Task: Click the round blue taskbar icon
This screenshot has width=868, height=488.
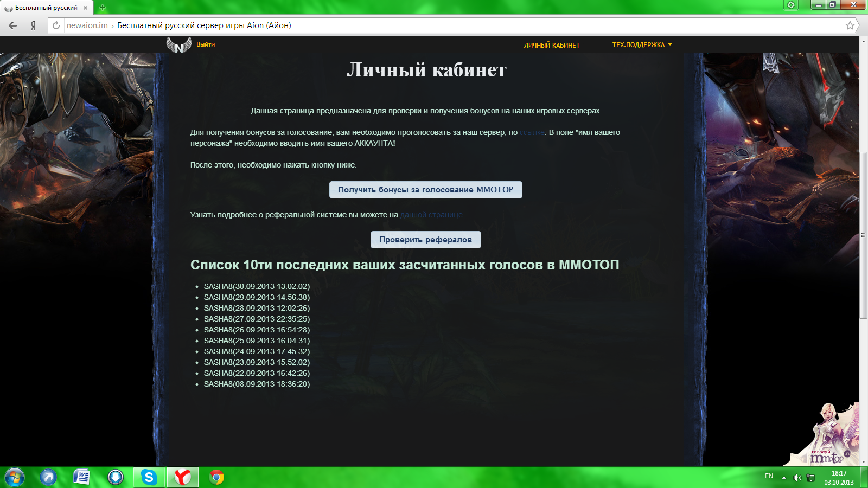Action: (x=116, y=477)
